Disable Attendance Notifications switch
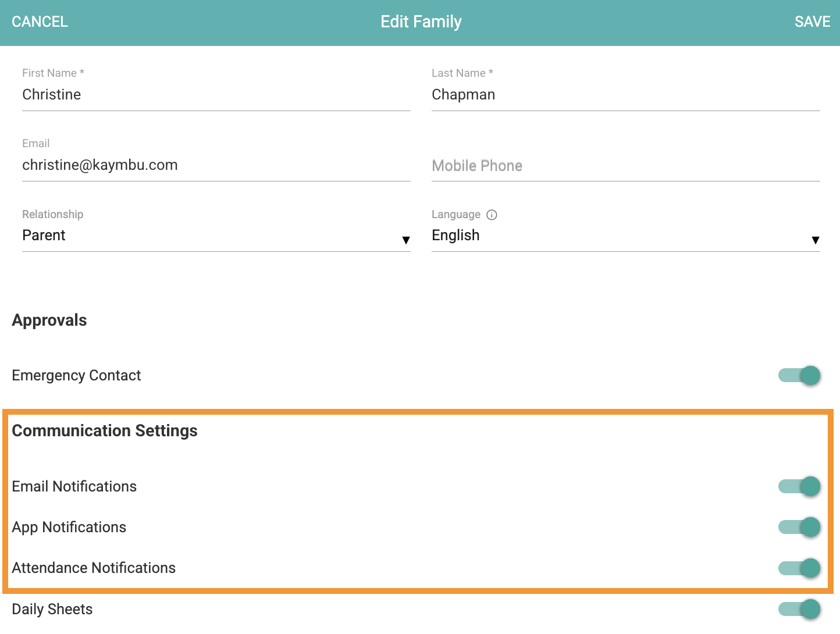840x634 pixels. tap(799, 568)
